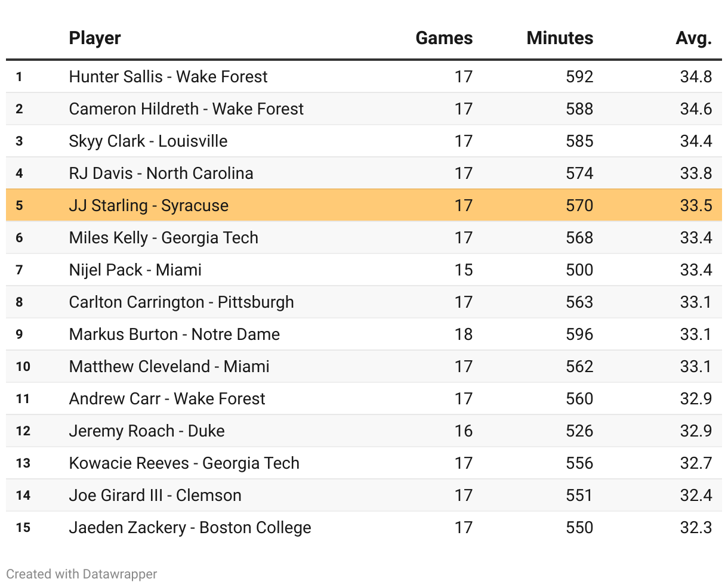Screen dimensions: 728x588
Task: Click the Minutes column header
Action: pos(560,38)
